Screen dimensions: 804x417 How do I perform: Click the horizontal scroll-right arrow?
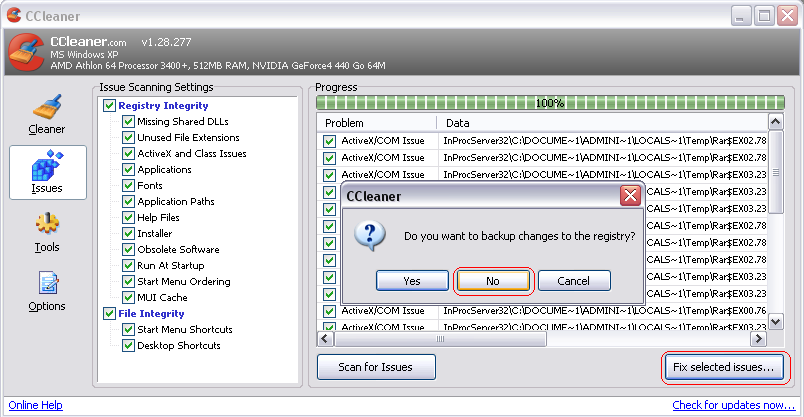(758, 339)
